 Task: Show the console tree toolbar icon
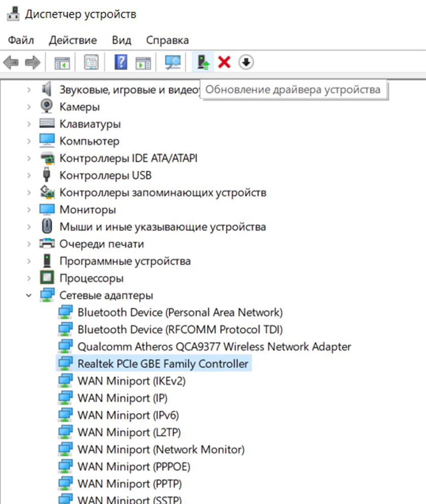coord(62,62)
